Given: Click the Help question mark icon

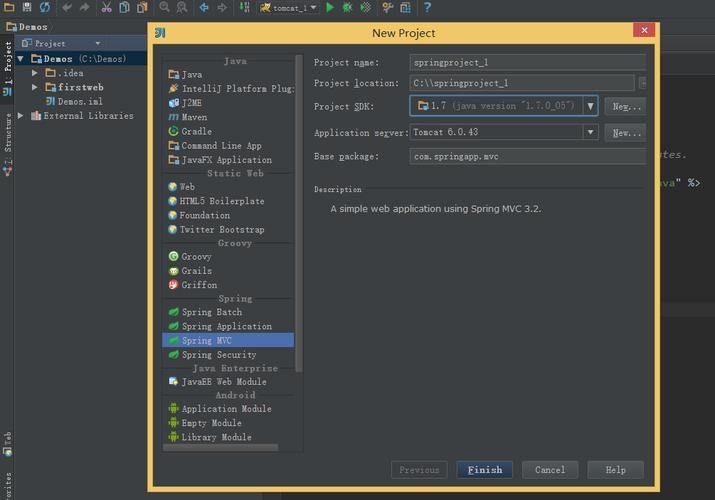Looking at the screenshot, I should [x=427, y=7].
